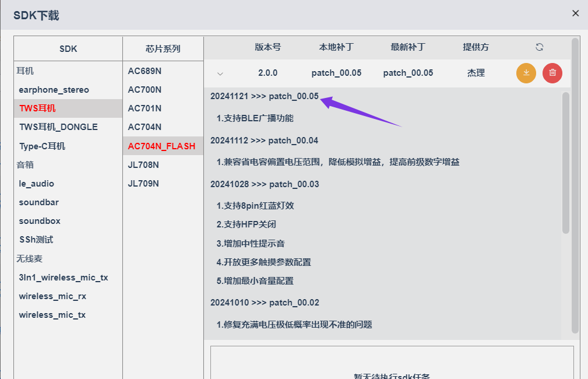Select wireless_mic_tx SDK entry
Screen dimensions: 588x379
52,315
